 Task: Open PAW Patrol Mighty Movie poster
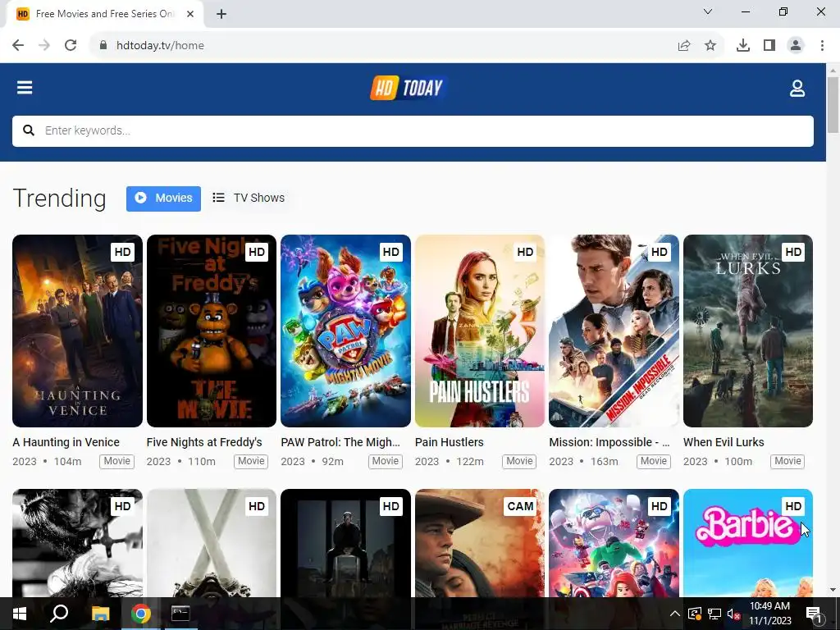[x=345, y=331]
